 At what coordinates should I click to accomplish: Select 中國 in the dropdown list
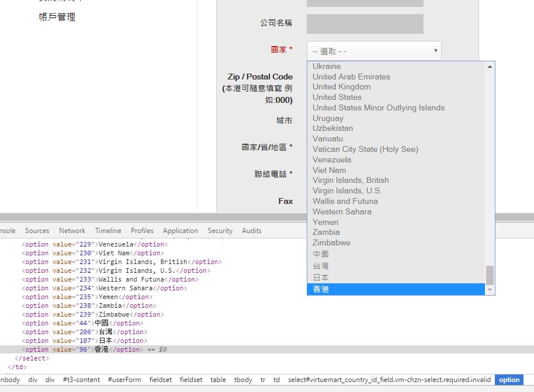(396, 254)
